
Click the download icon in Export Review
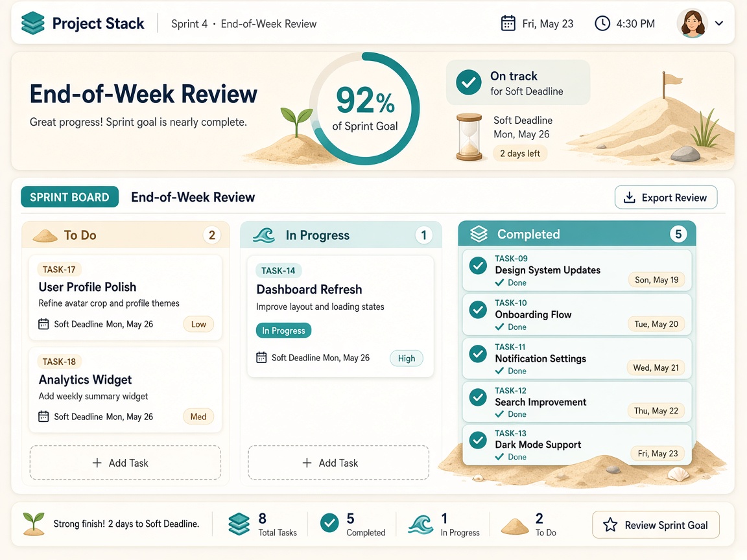630,198
